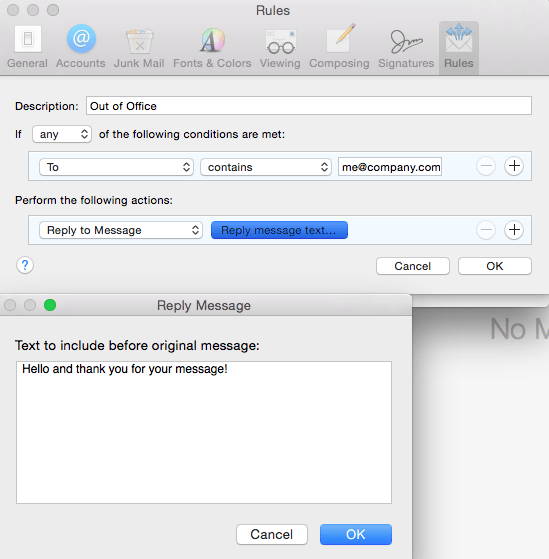Open the Signatures preferences icon

tap(406, 41)
